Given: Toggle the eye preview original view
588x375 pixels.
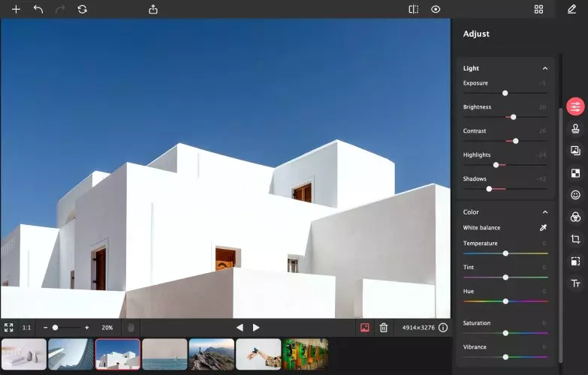Looking at the screenshot, I should [x=436, y=9].
